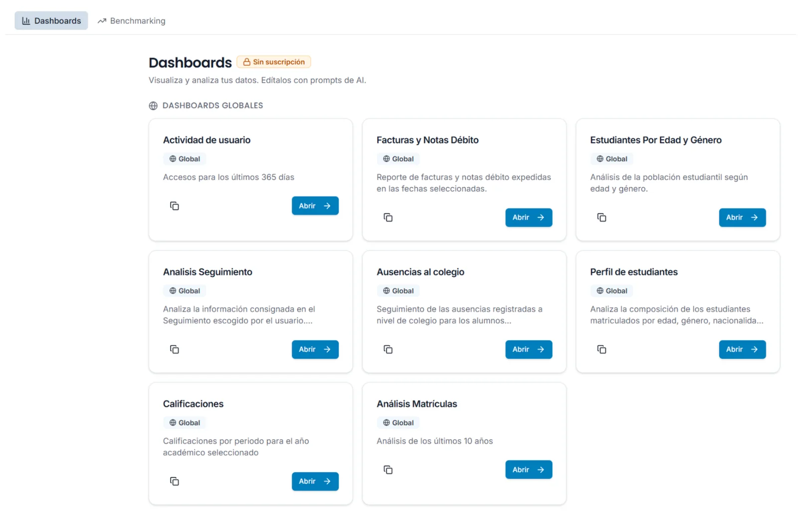This screenshot has width=798, height=532.
Task: Click the Estudiantes Por Edad y Género title
Action: tap(656, 140)
